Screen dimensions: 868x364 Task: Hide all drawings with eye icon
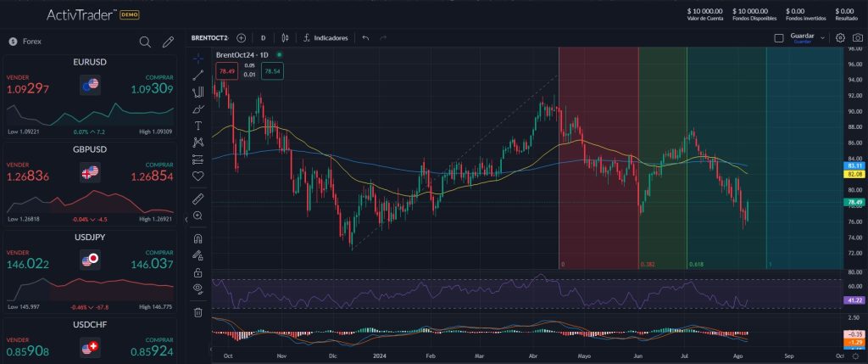coord(198,288)
